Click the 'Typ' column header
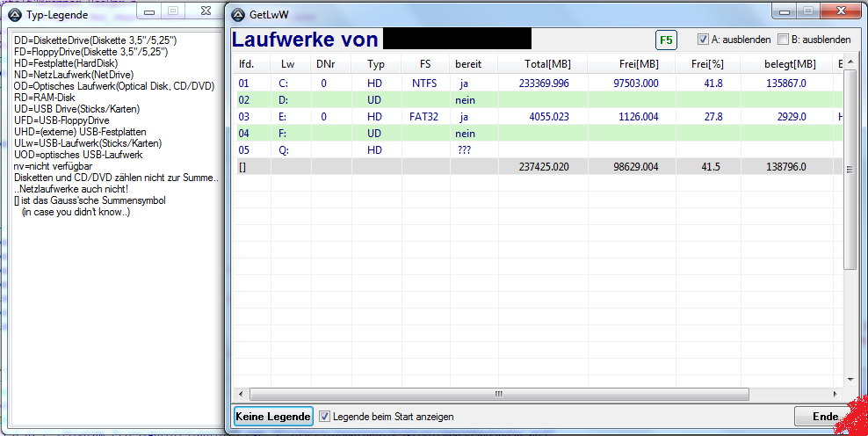Screen dimensions: 868x436 pyautogui.click(x=376, y=64)
